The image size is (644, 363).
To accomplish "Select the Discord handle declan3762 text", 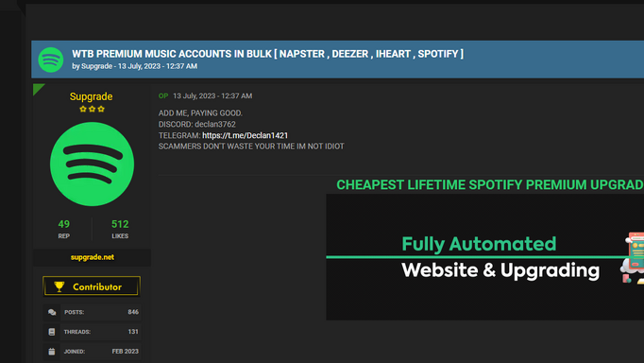I will (x=215, y=124).
